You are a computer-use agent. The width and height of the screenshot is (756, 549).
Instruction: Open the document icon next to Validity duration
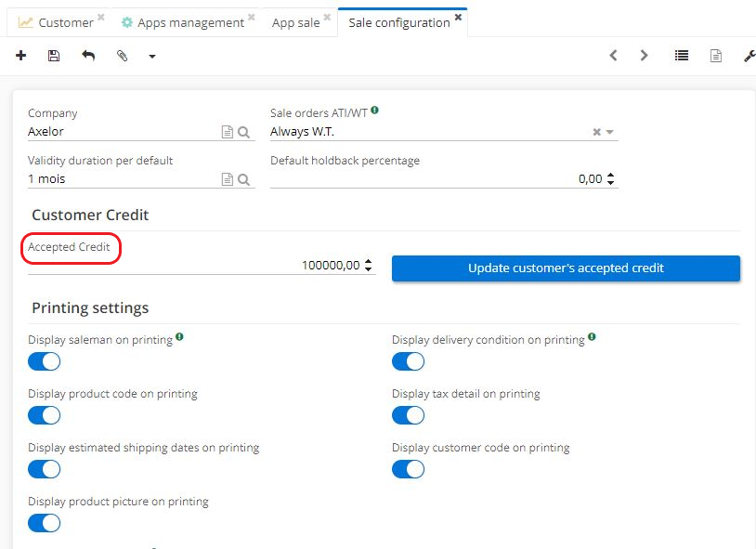click(227, 179)
